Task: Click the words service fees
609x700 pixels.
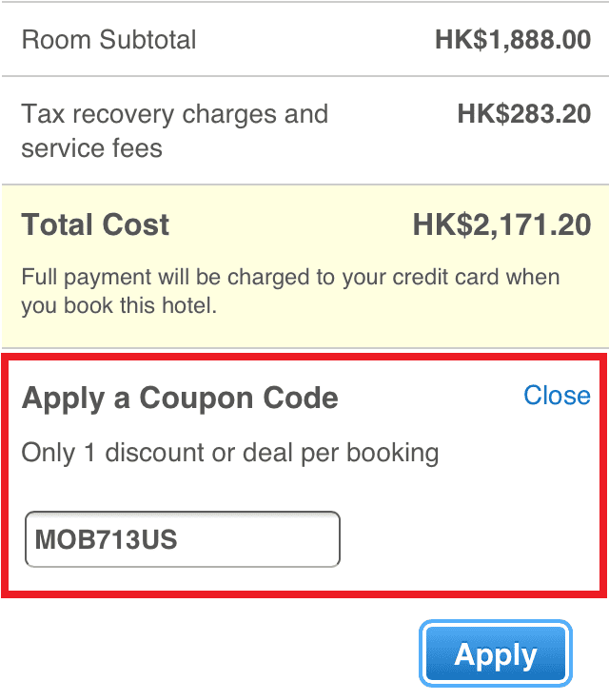Action: click(x=92, y=148)
